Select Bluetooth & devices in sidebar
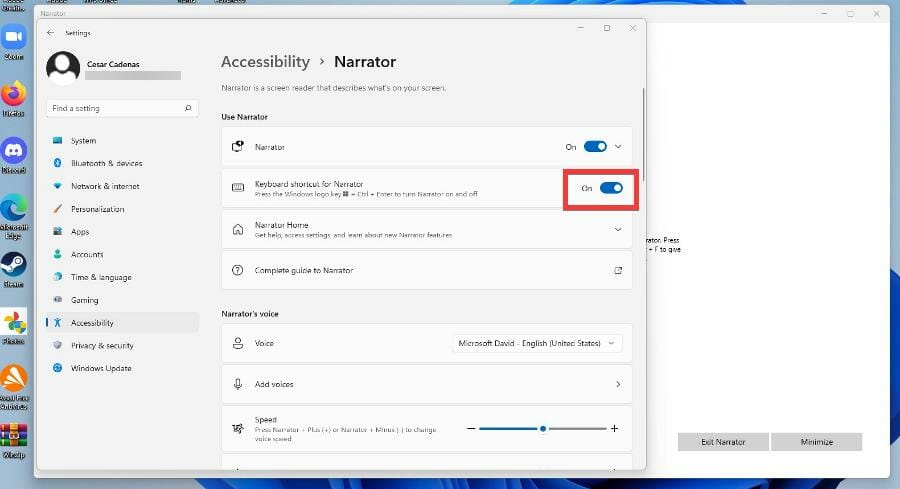Viewport: 900px width, 489px height. (x=122, y=163)
